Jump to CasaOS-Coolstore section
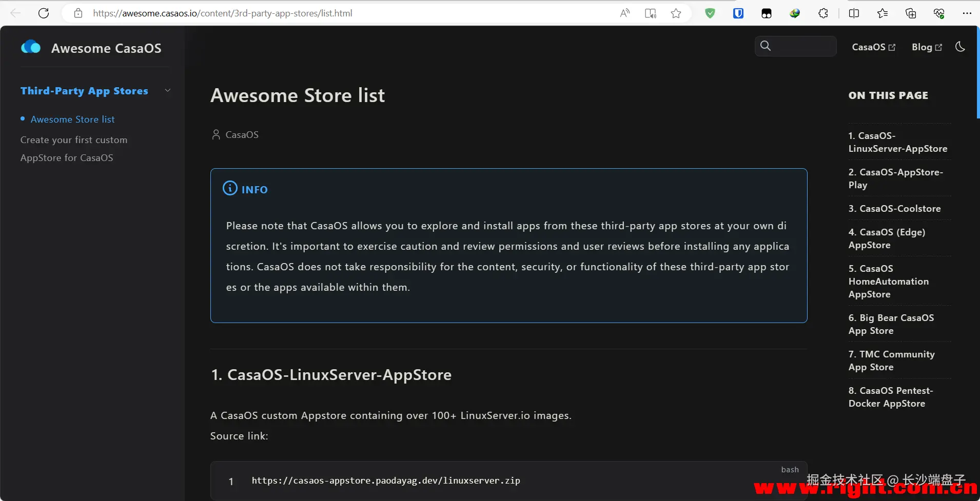This screenshot has height=501, width=980. 894,209
